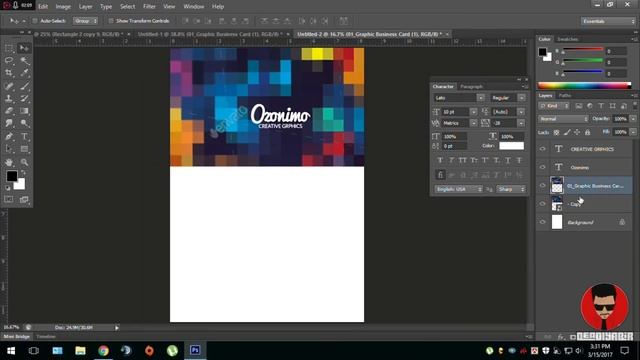Click the Change Screen Mode icon
Screen dimensions: 640x360
[24, 199]
